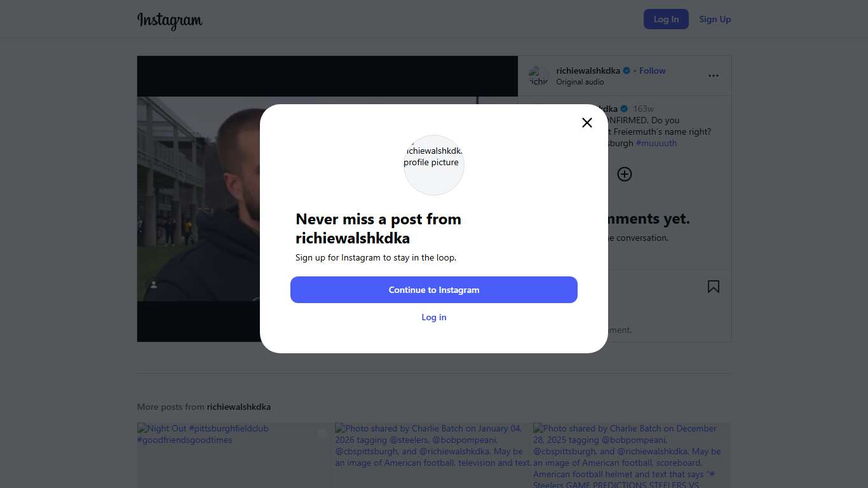Open the #muuuuth hashtag
Screen dimensions: 868x488
pyautogui.click(x=656, y=143)
